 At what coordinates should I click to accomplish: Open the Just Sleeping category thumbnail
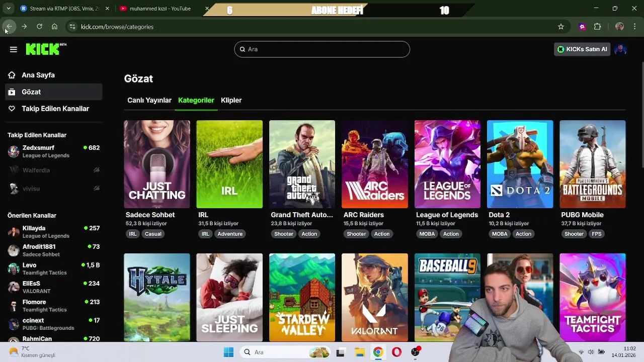pyautogui.click(x=229, y=297)
